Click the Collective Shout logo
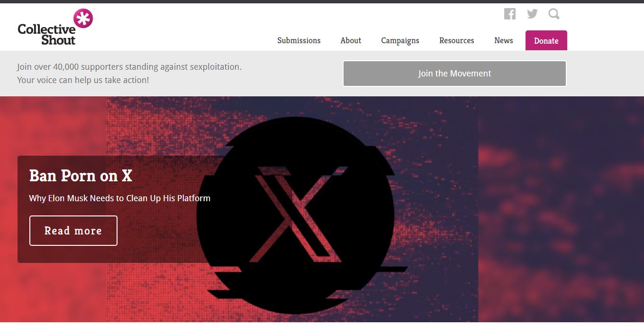The width and height of the screenshot is (644, 327). (55, 27)
